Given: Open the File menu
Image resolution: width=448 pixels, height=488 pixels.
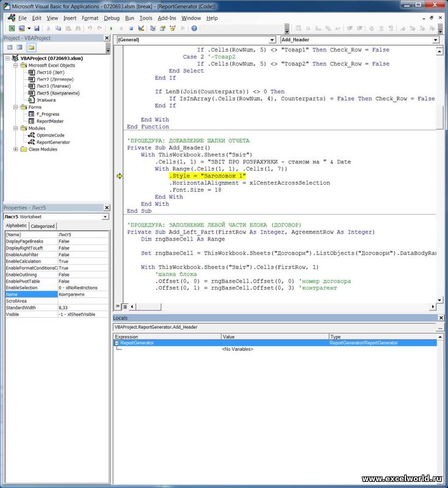Looking at the screenshot, I should pyautogui.click(x=23, y=18).
